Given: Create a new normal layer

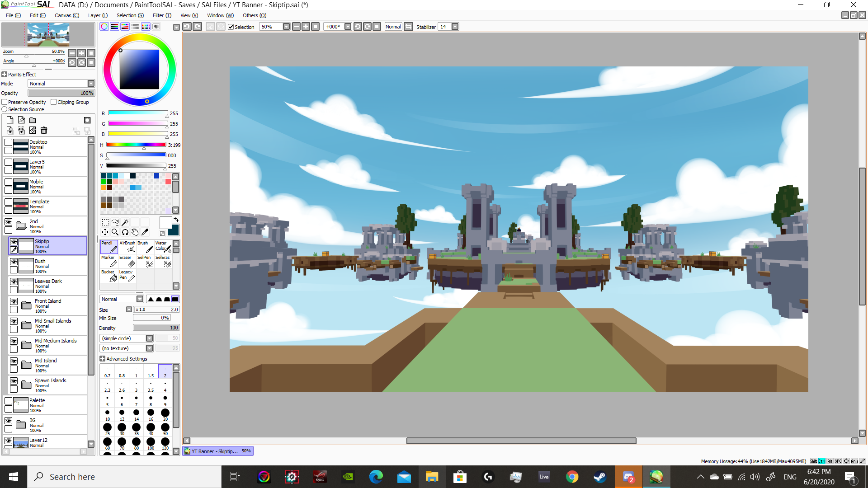Looking at the screenshot, I should [x=10, y=120].
